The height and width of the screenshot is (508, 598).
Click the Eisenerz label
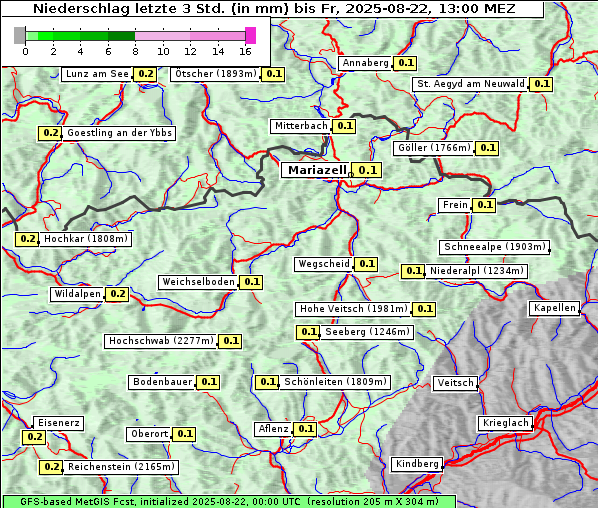58,423
